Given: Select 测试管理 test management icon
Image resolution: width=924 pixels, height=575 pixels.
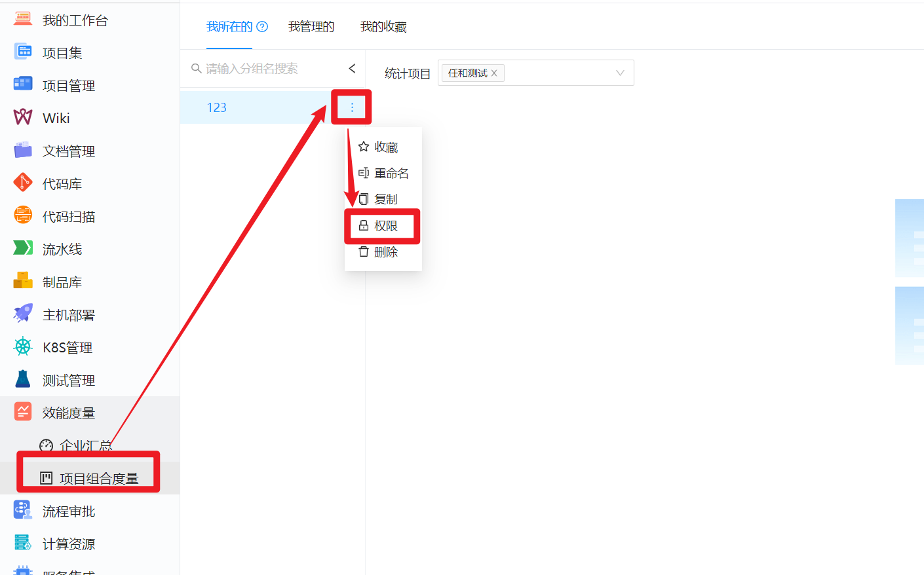Looking at the screenshot, I should tap(22, 380).
